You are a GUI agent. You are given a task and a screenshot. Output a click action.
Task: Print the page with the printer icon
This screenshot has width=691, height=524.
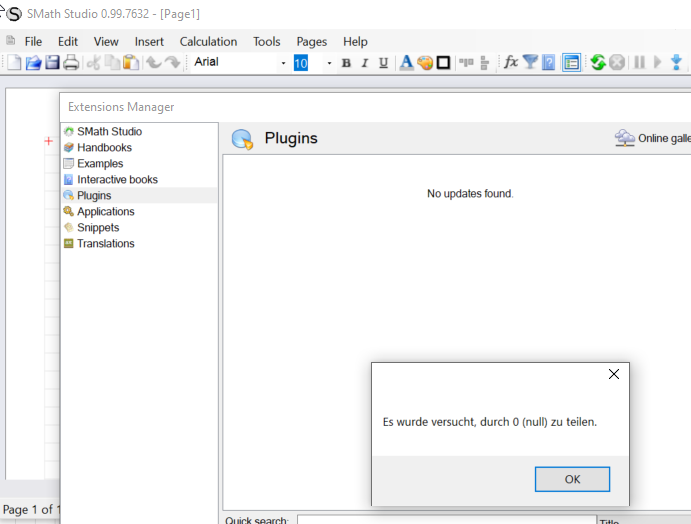71,63
